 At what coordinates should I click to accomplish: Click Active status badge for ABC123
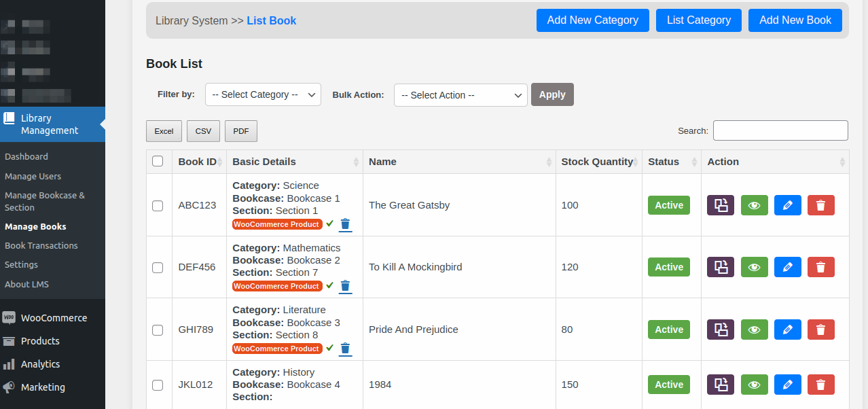[x=669, y=205]
